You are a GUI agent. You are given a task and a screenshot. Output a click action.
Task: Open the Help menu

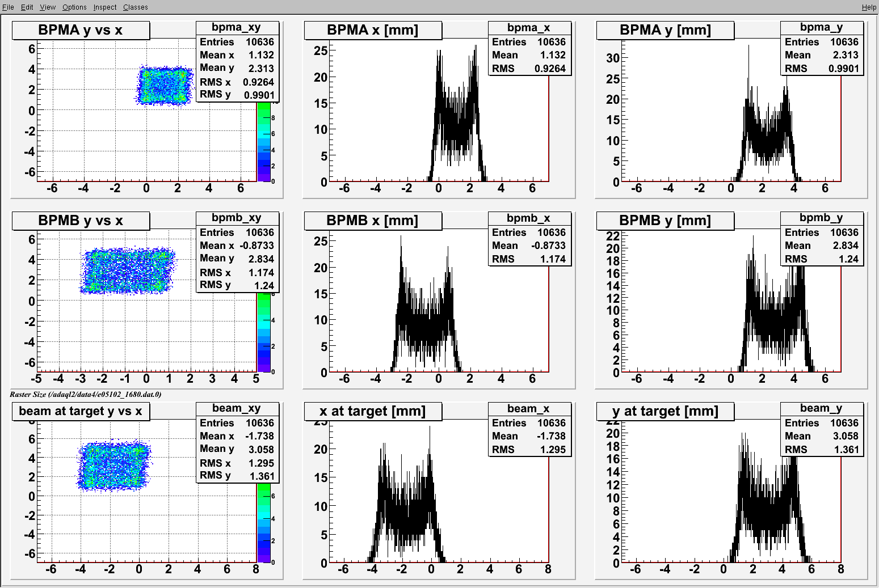[869, 7]
